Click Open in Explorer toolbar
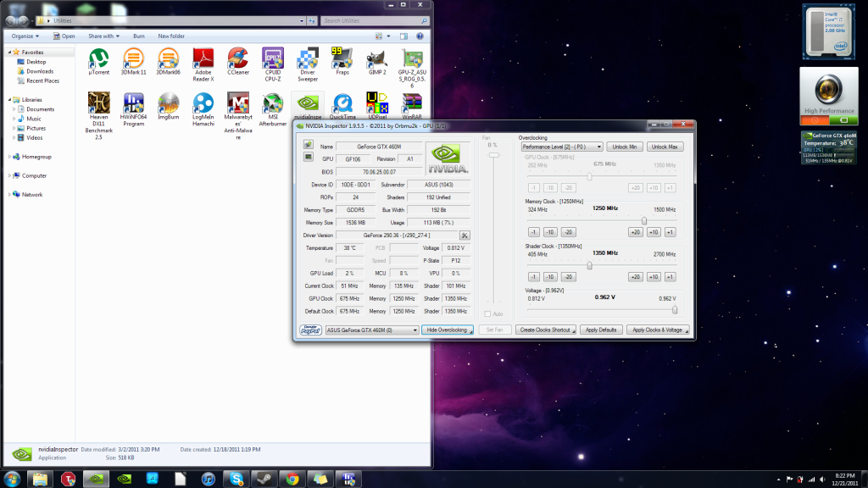The height and width of the screenshot is (488, 868). coord(64,36)
